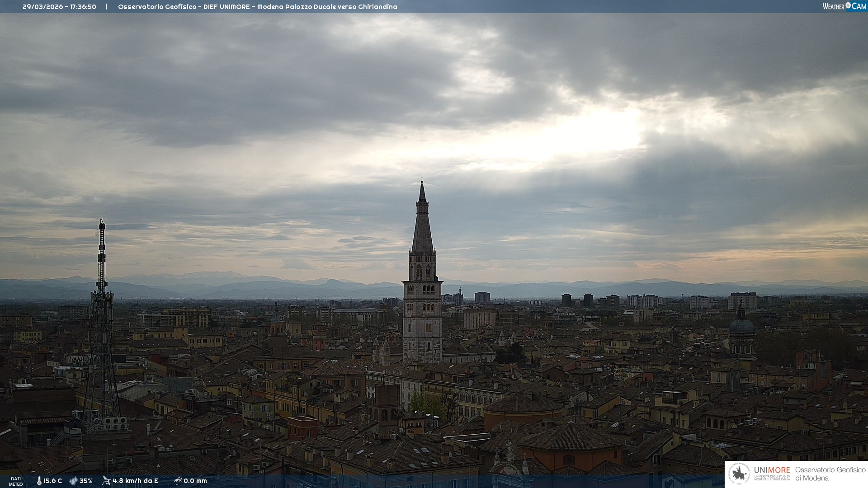Click the 35% humidity value
This screenshot has width=868, height=488.
[86, 481]
